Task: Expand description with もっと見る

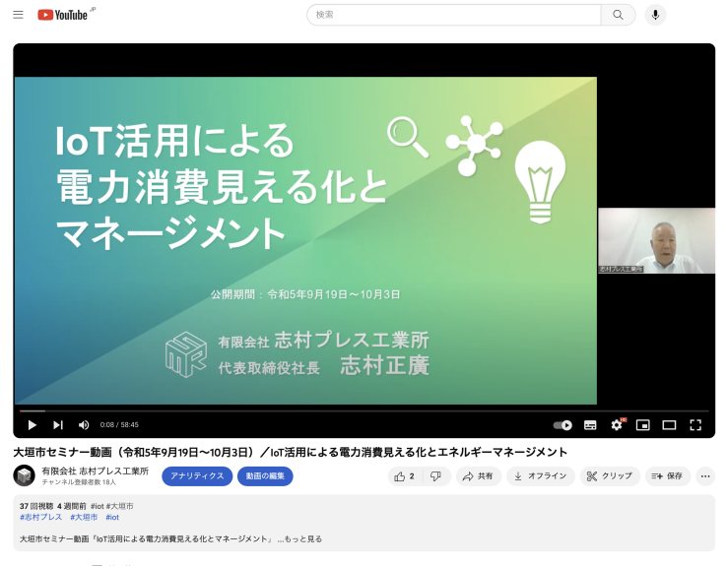Action: pyautogui.click(x=302, y=539)
